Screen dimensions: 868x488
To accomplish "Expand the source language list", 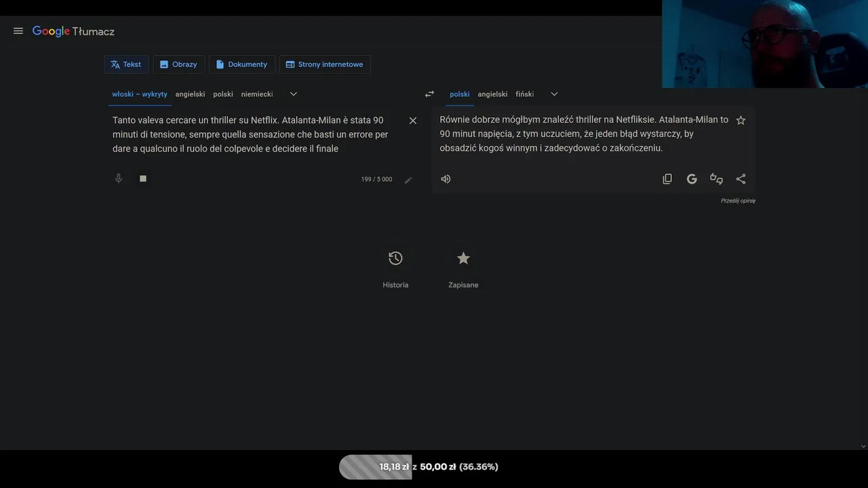I will click(x=294, y=94).
